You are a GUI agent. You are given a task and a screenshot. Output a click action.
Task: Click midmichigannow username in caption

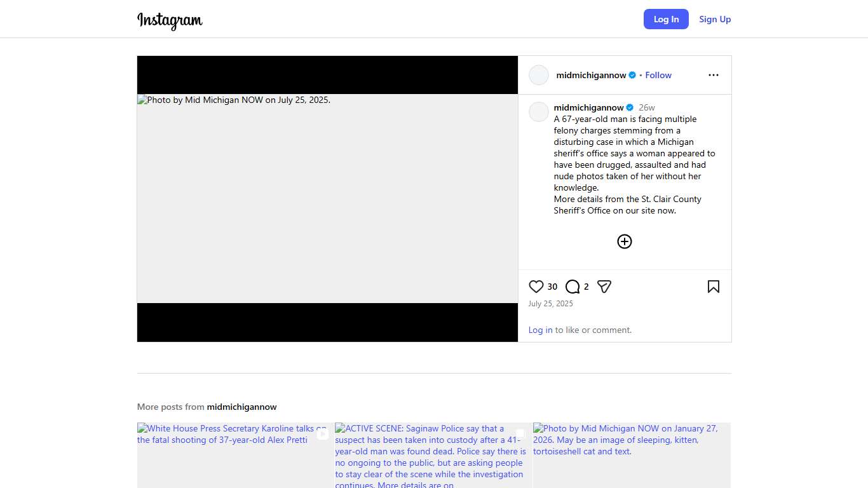[588, 107]
